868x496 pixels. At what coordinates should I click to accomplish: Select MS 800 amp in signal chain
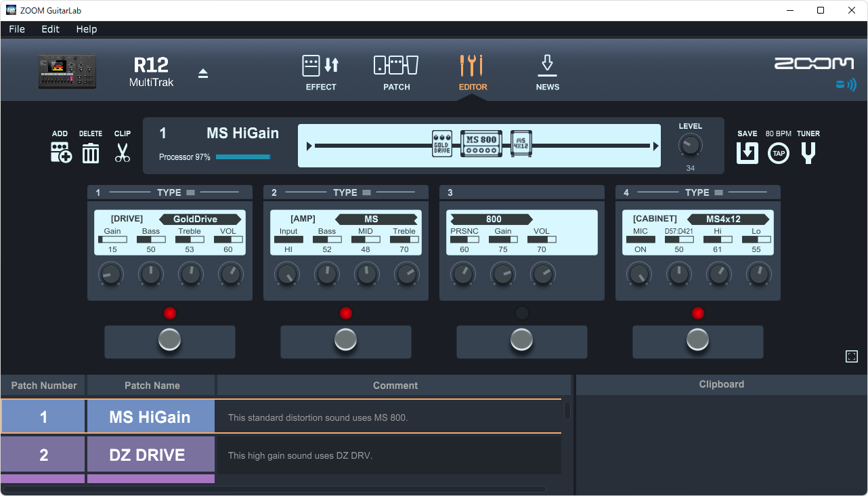481,143
